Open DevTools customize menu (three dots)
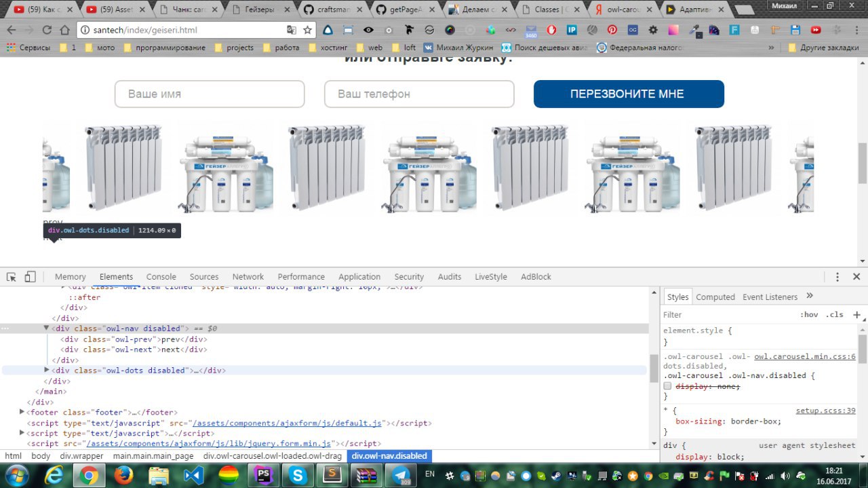The image size is (868, 488). coord(837,277)
